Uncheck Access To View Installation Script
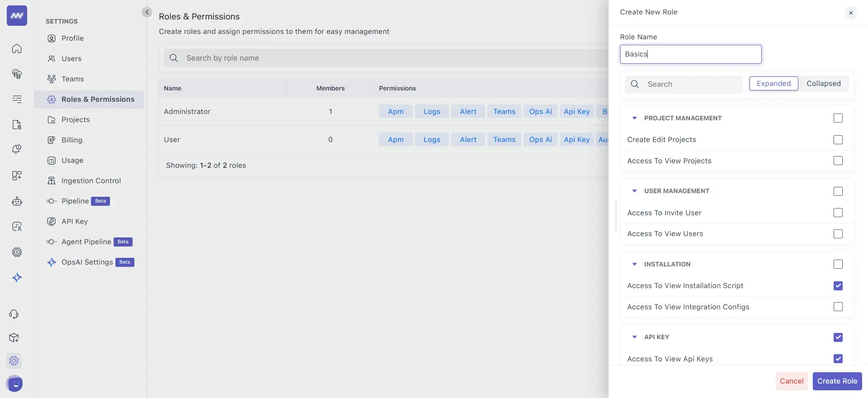The image size is (868, 398). [838, 286]
